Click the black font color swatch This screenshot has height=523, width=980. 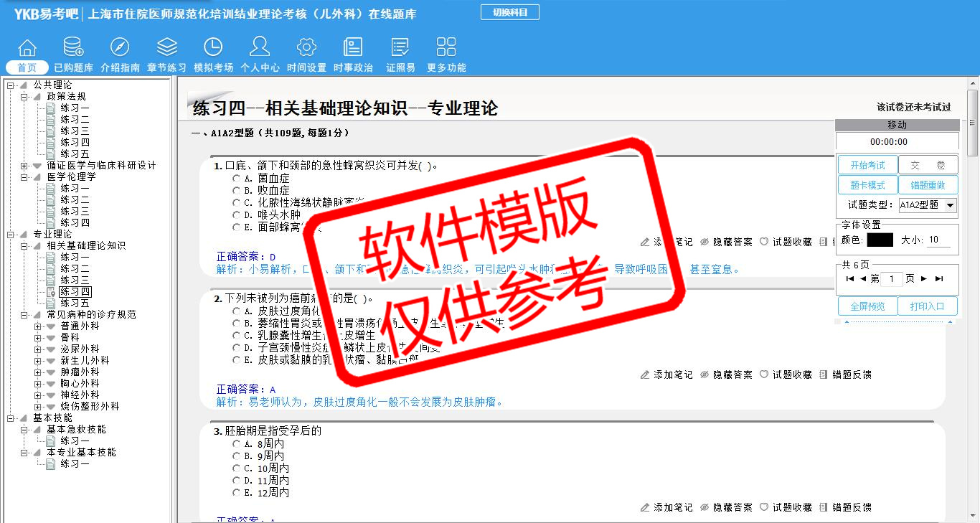click(x=880, y=240)
